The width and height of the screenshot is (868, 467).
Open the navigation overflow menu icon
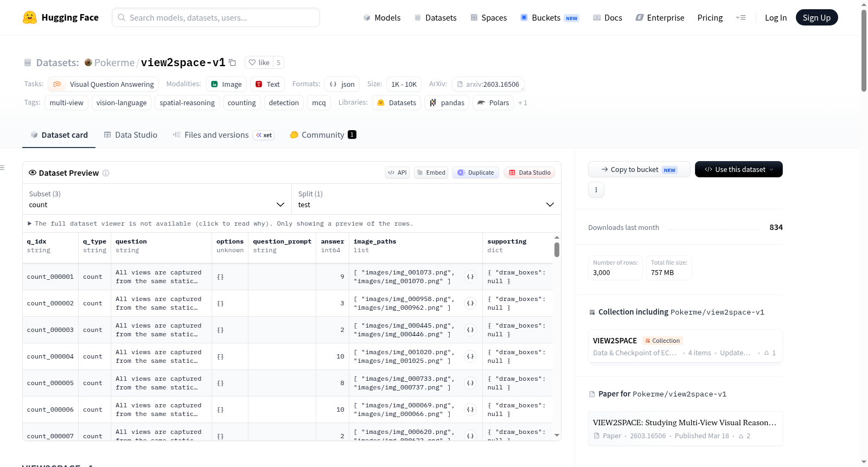pyautogui.click(x=741, y=17)
